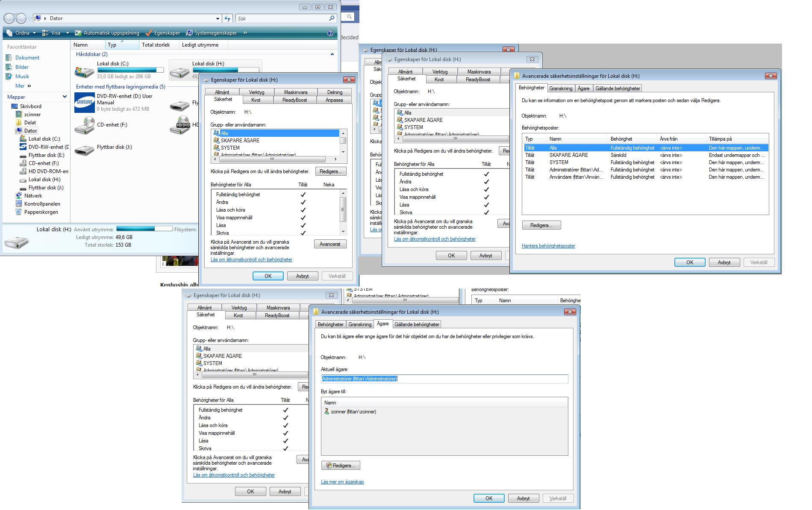Click the Explorer forward arrow button
812x510 pixels.
pos(21,18)
